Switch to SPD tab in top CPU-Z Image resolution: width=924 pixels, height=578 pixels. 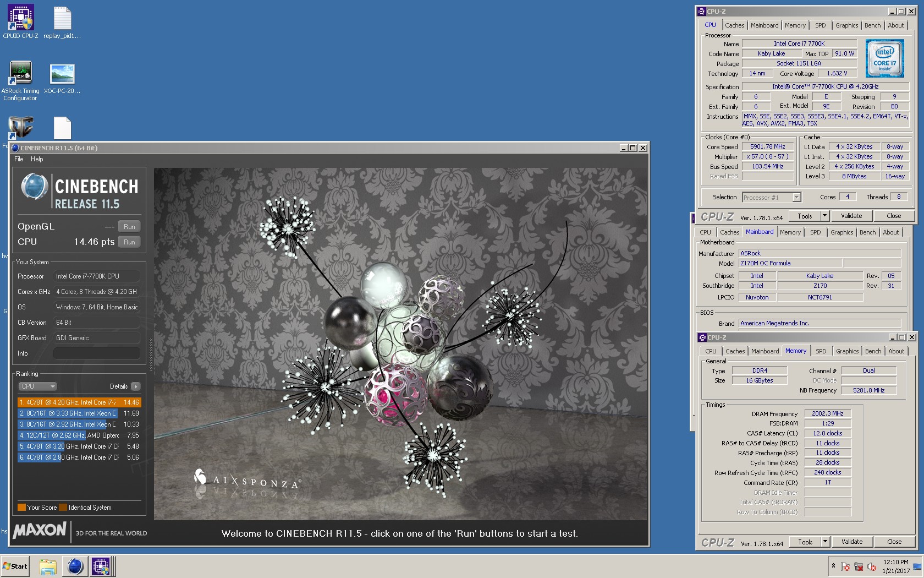(820, 25)
